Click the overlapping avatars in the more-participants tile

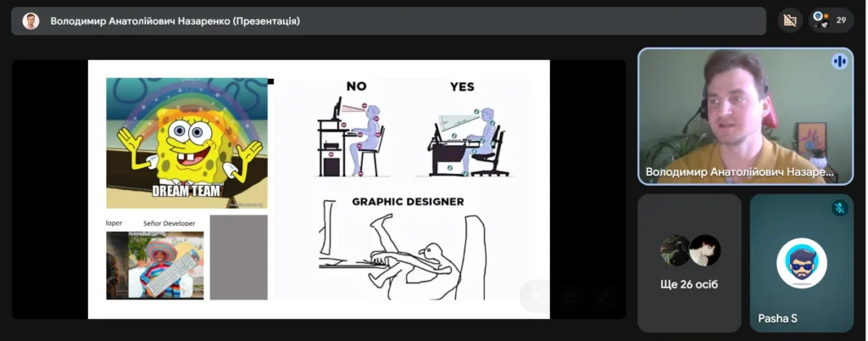(x=689, y=250)
